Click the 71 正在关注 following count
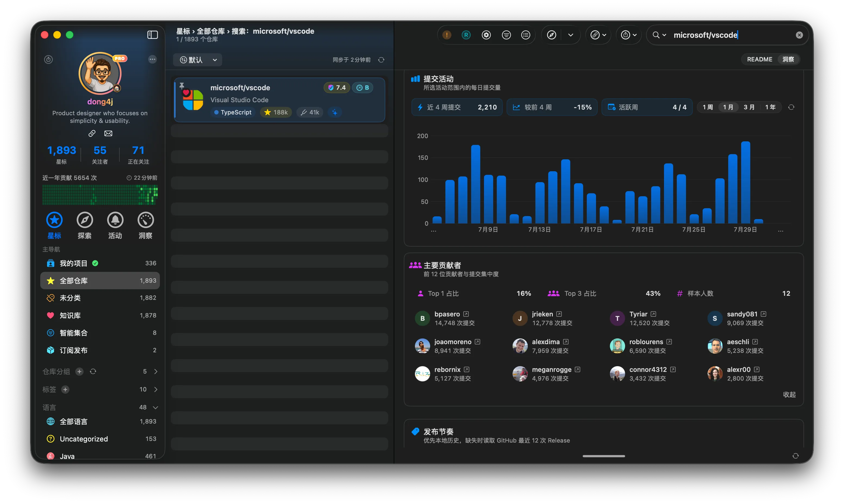844x504 pixels. click(138, 154)
